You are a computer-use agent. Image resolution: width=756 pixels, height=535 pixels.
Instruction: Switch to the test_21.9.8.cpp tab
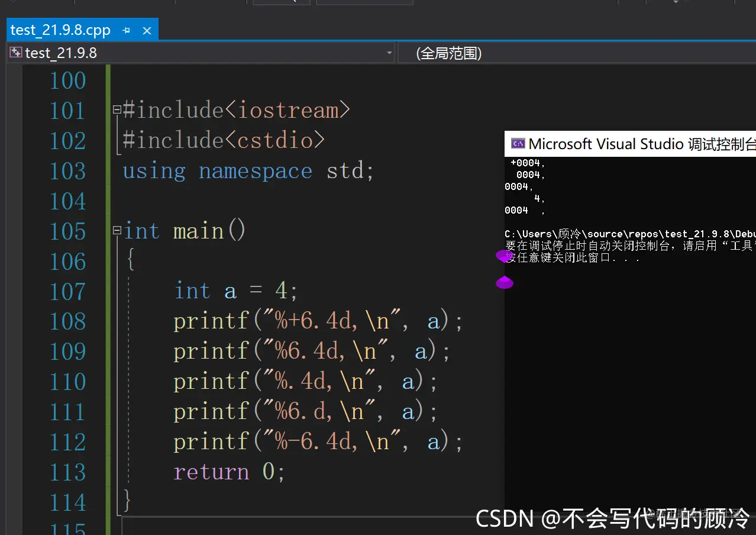click(x=59, y=30)
